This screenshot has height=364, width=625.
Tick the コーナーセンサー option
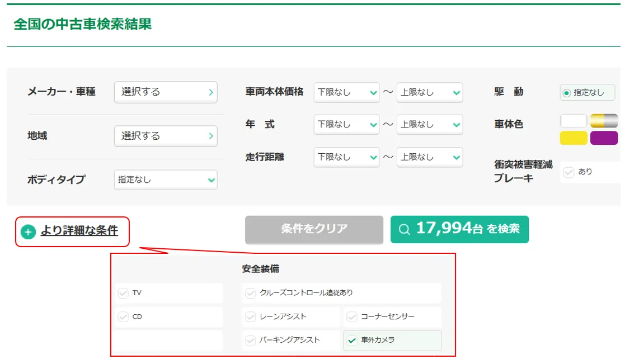click(x=352, y=317)
